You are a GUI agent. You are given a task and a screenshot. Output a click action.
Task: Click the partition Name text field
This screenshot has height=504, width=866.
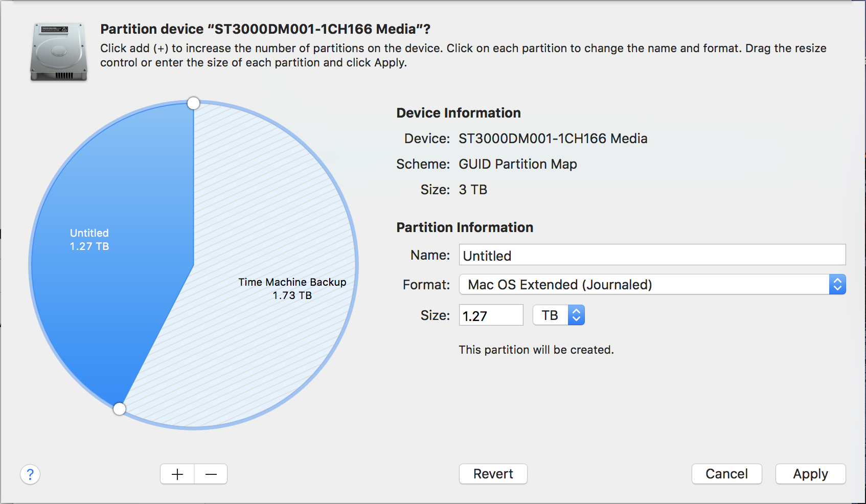click(652, 255)
